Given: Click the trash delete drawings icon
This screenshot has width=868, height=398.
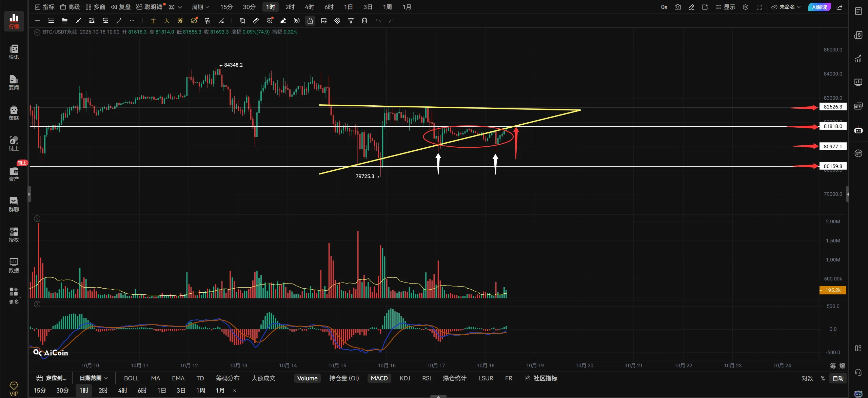Looking at the screenshot, I should (364, 21).
